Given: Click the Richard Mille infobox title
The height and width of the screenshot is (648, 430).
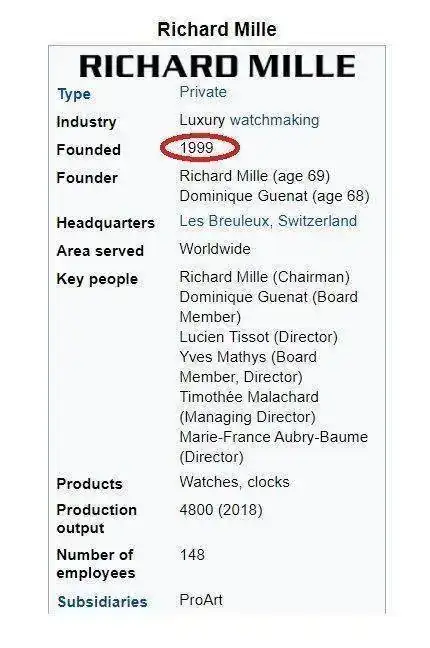Looking at the screenshot, I should click(x=217, y=29).
